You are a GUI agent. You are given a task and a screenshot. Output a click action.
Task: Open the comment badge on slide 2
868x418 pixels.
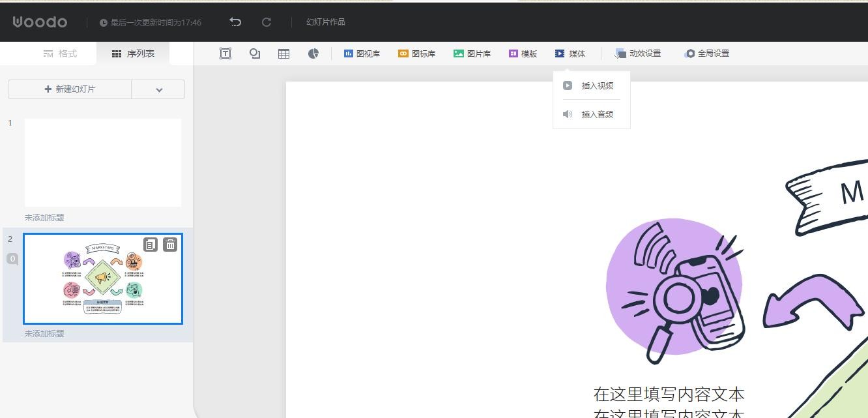[12, 259]
